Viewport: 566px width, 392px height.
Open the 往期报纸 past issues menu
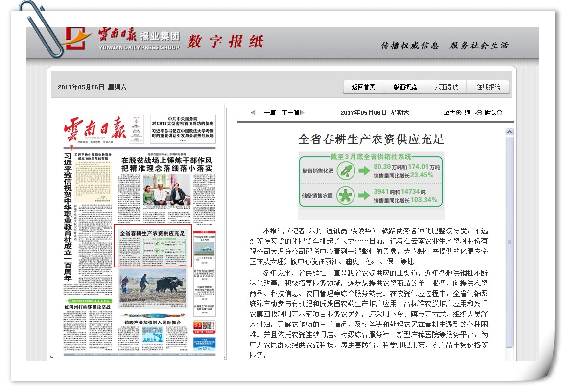pos(488,87)
